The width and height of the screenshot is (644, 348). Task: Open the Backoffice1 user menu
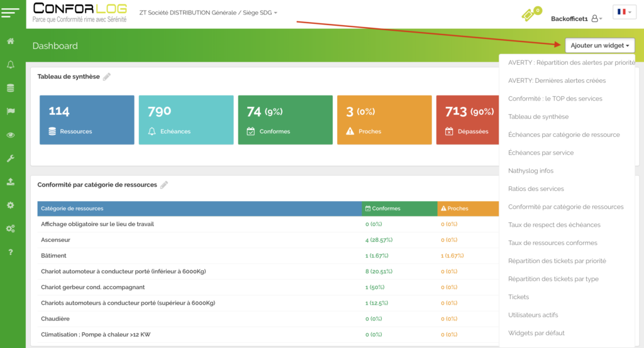[576, 19]
